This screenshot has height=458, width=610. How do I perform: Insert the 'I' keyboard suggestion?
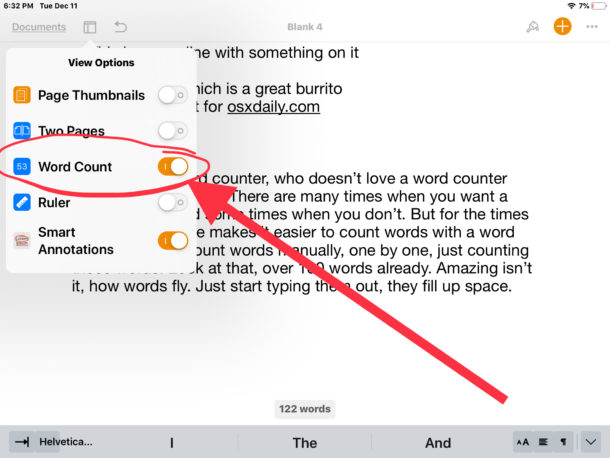pos(172,443)
